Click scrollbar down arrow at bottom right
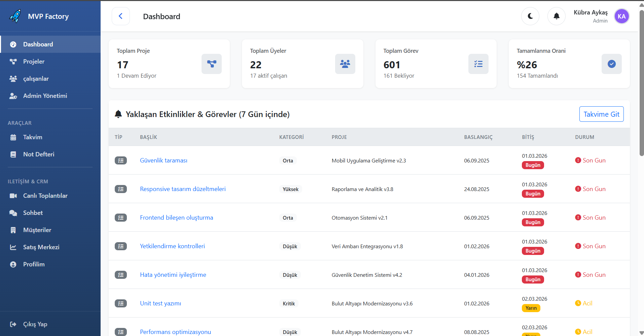The width and height of the screenshot is (644, 336). 641,333
